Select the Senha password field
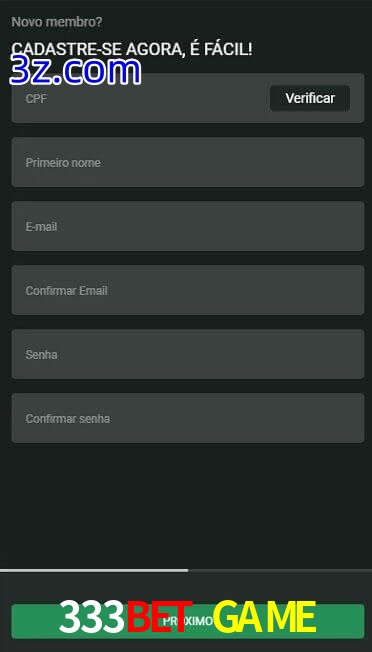 pyautogui.click(x=188, y=354)
